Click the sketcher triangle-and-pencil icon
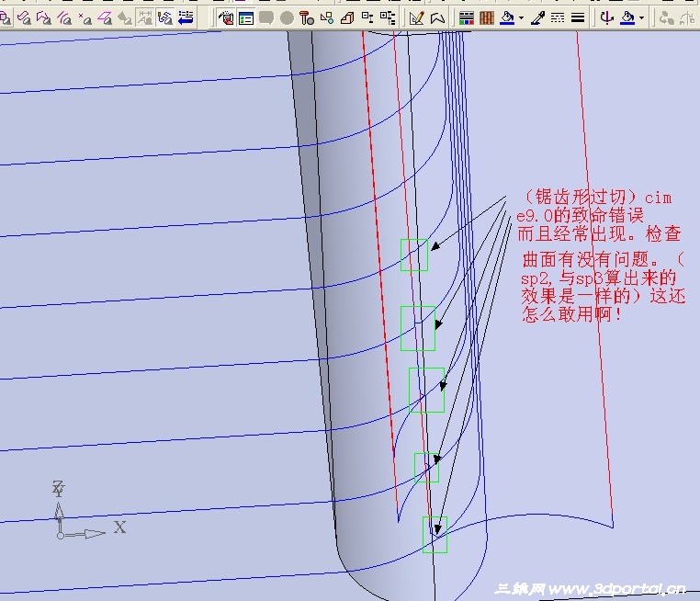The image size is (700, 601). [x=416, y=17]
